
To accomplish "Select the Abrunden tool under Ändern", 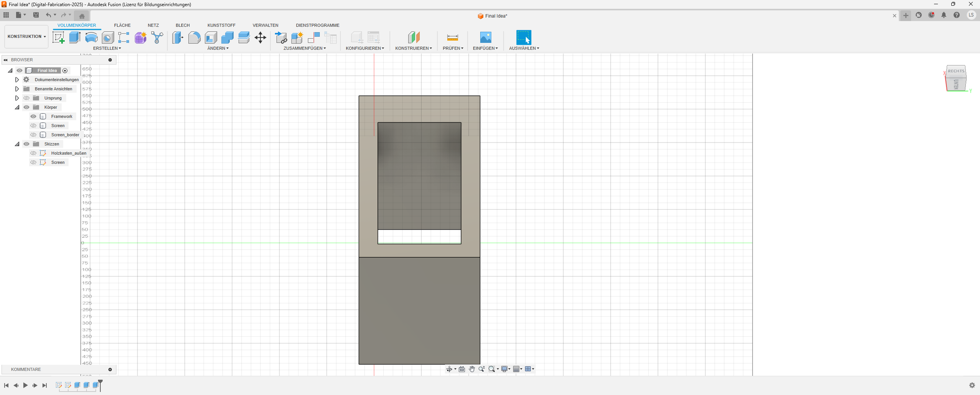I will pos(194,37).
